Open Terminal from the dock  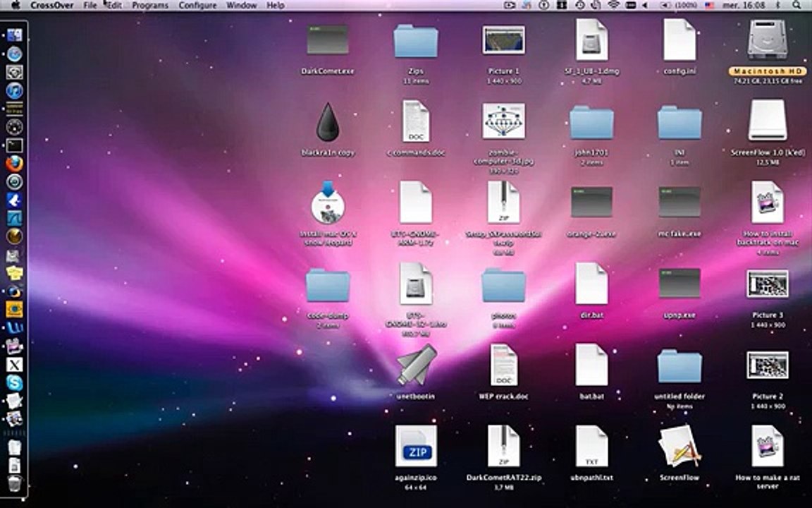click(x=15, y=145)
